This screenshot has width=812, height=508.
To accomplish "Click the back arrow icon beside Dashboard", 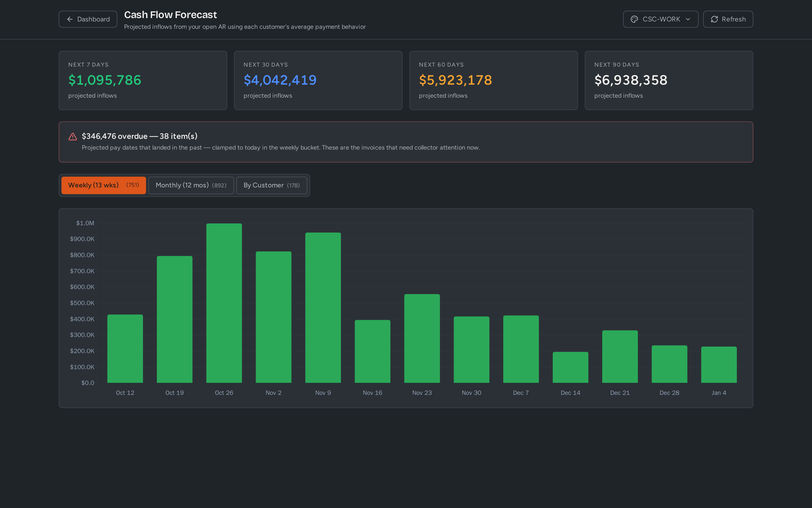I will click(70, 19).
